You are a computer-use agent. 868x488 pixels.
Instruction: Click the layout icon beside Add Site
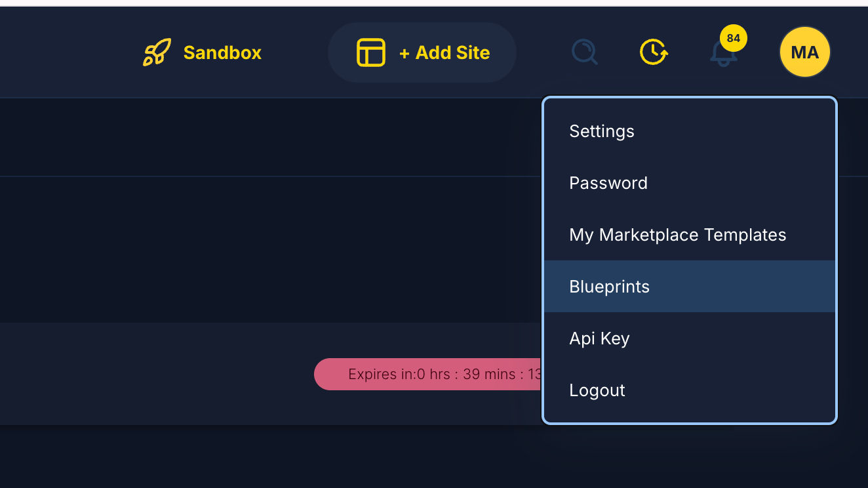click(370, 52)
